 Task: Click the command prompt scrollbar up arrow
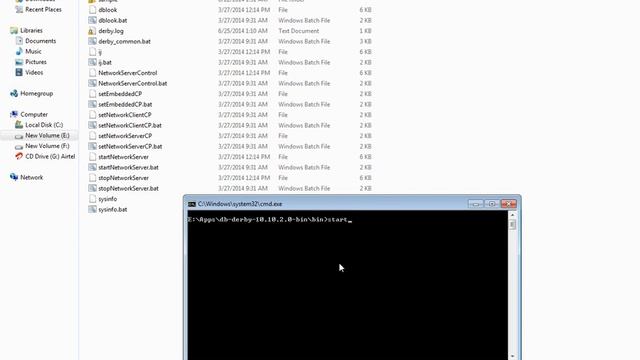[x=513, y=215]
